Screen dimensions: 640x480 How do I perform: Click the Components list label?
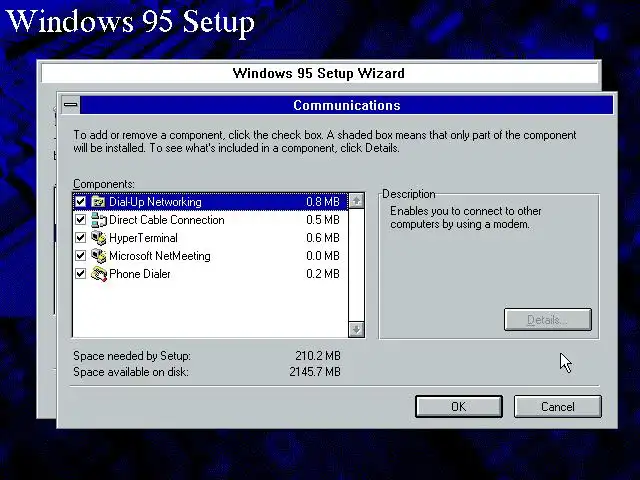104,184
